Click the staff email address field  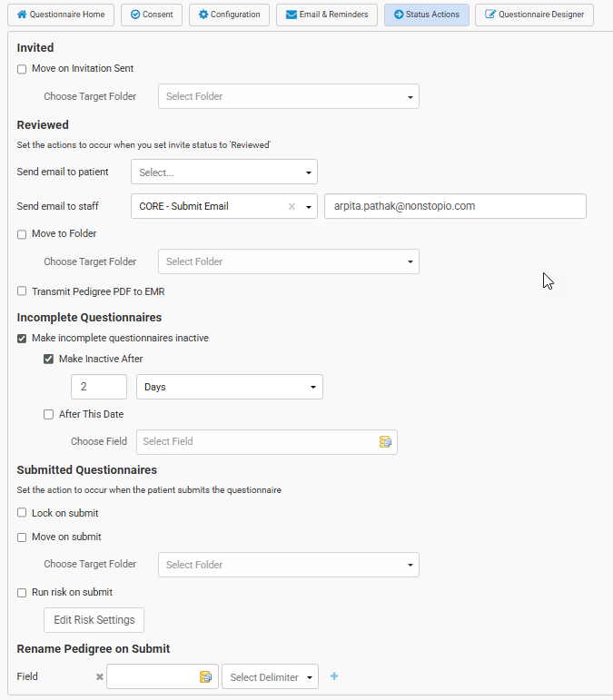click(454, 207)
